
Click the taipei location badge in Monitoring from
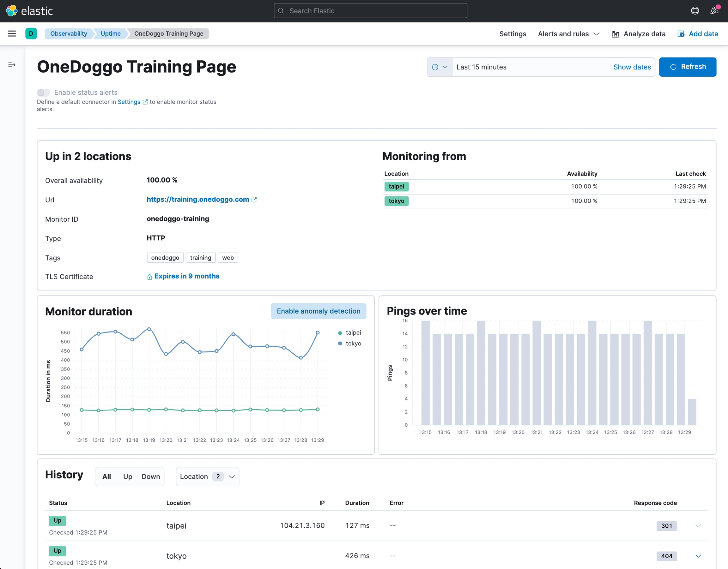click(x=396, y=187)
